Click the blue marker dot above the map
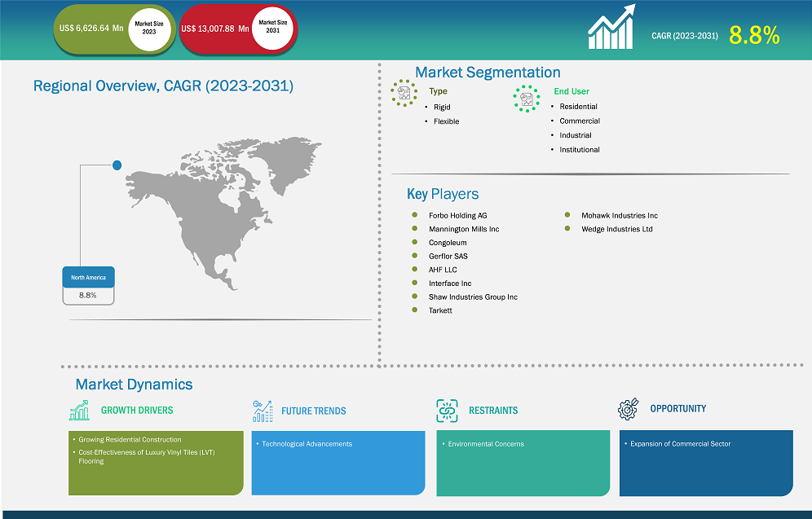812x519 pixels. click(117, 165)
